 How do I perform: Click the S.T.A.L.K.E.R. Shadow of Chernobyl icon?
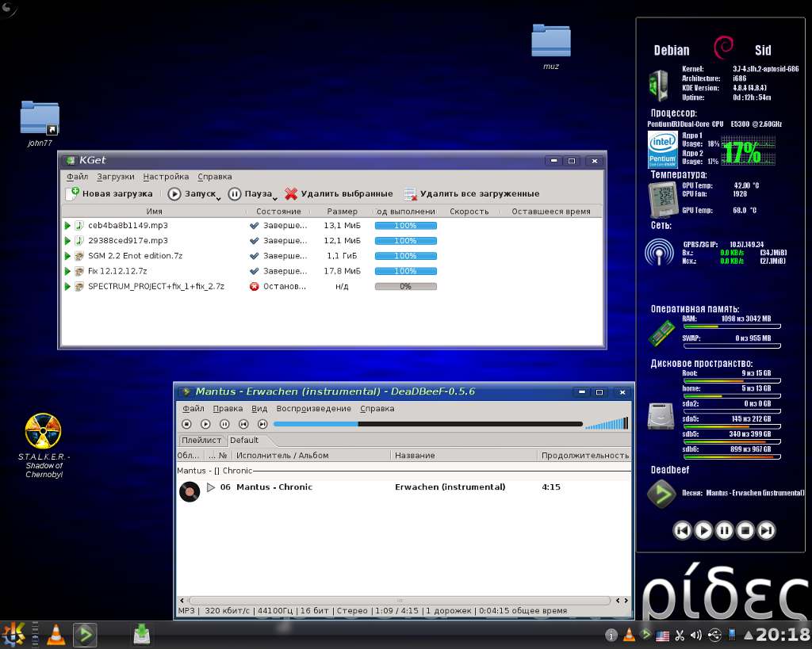point(43,445)
